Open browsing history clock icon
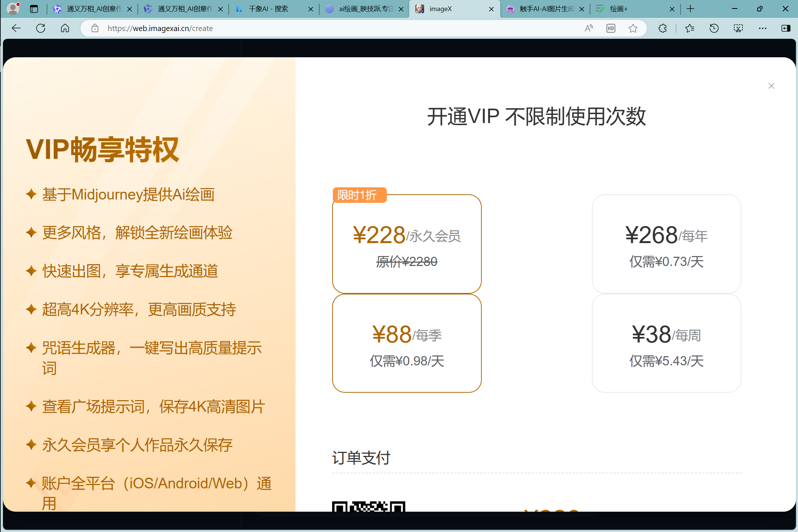The height and width of the screenshot is (532, 798). (714, 28)
